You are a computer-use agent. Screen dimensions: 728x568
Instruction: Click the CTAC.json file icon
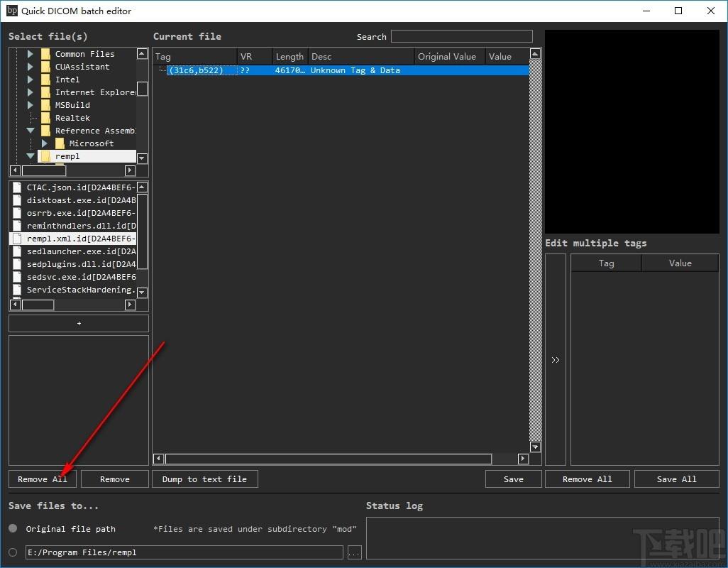point(17,187)
